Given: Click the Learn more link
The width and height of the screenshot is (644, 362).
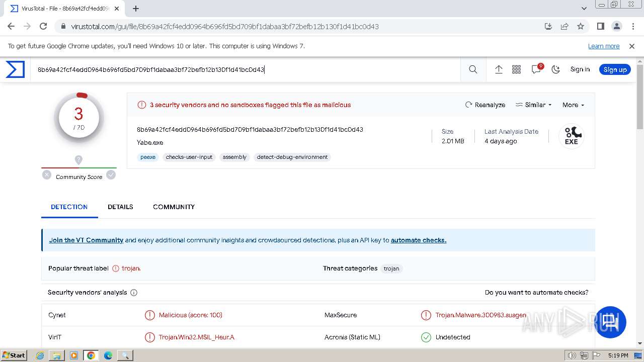Looking at the screenshot, I should (x=604, y=46).
